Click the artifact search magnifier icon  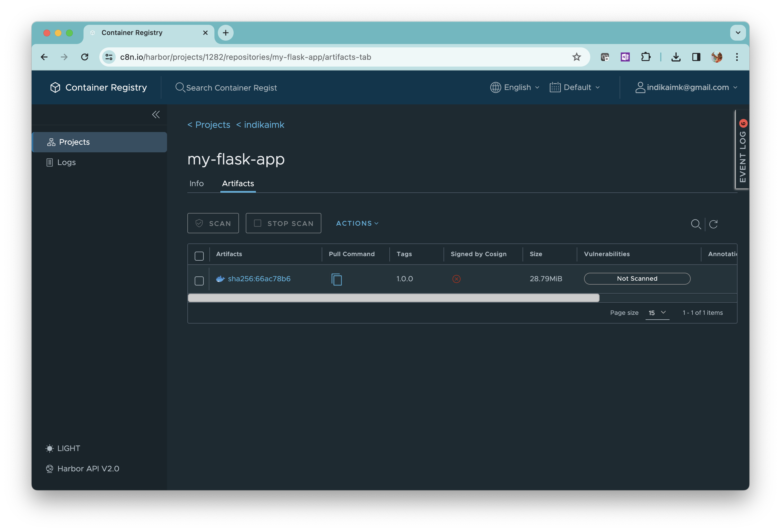(x=696, y=224)
